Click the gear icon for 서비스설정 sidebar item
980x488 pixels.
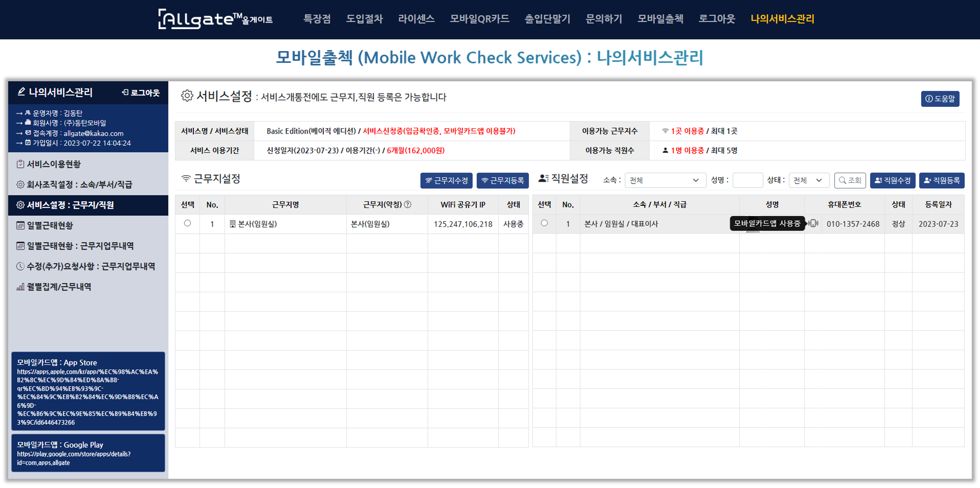(20, 205)
